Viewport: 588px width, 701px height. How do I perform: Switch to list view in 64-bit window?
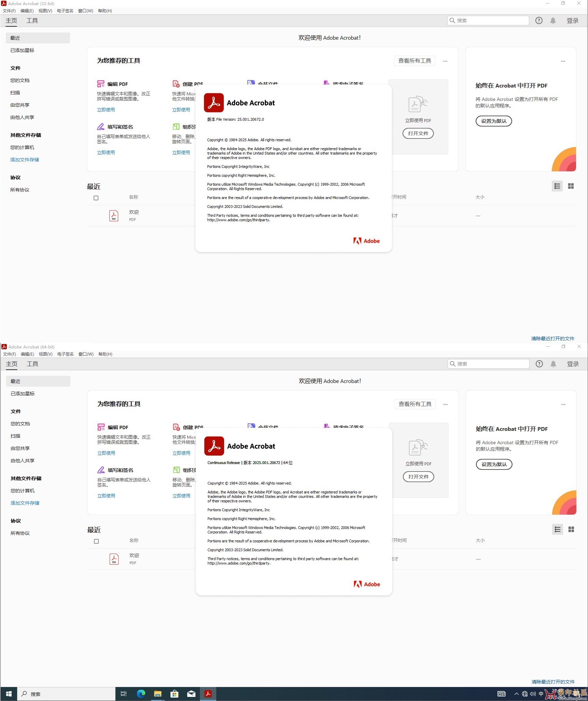pos(558,529)
